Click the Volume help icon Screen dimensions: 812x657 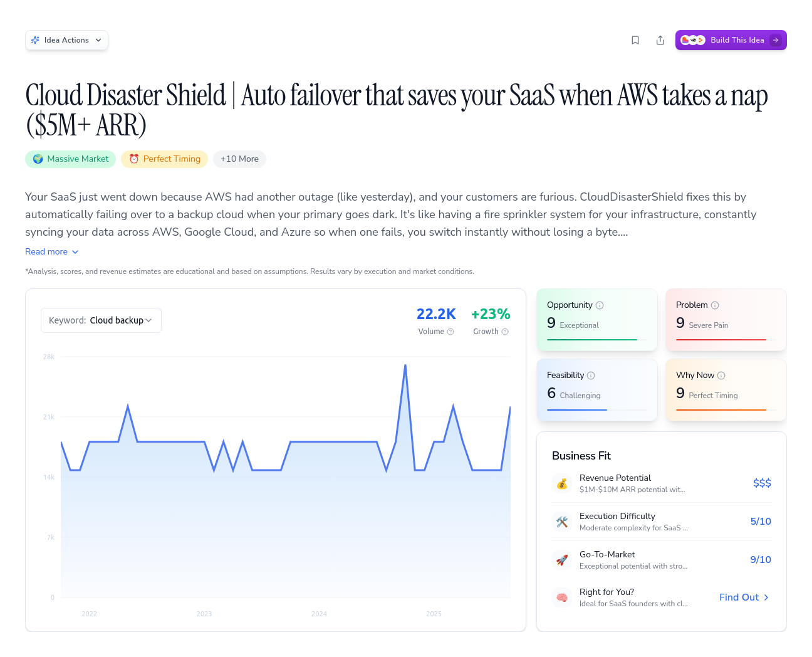450,332
